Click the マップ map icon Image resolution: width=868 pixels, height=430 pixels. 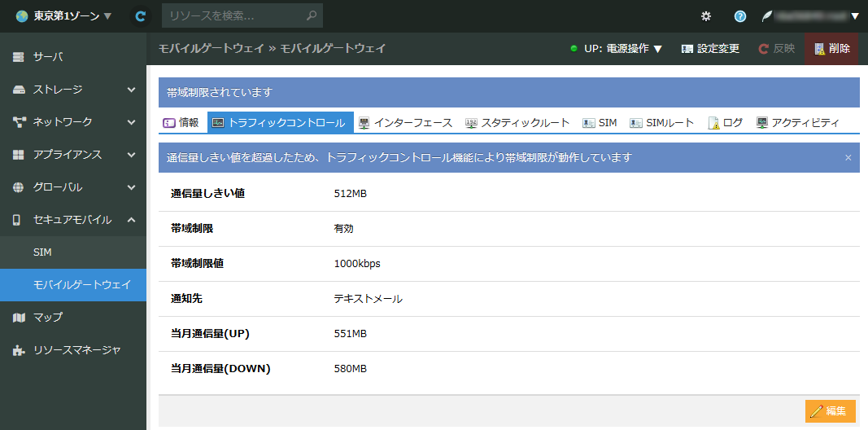tap(19, 318)
